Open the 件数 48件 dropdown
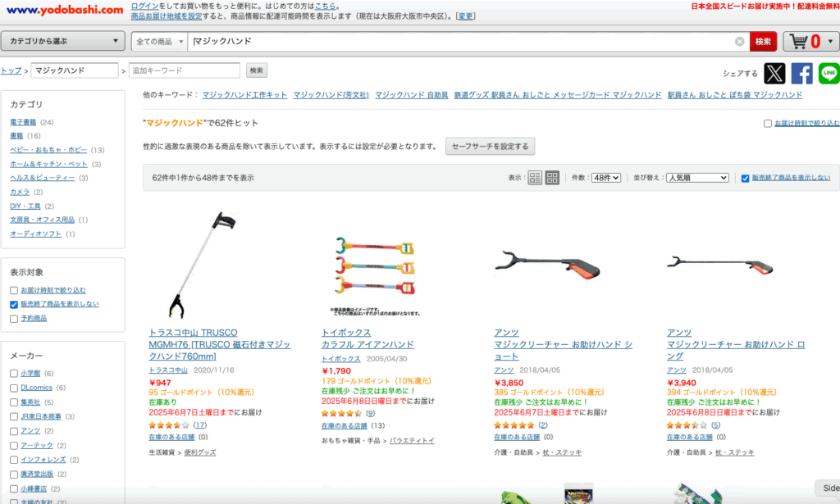Image resolution: width=840 pixels, height=504 pixels. (606, 178)
